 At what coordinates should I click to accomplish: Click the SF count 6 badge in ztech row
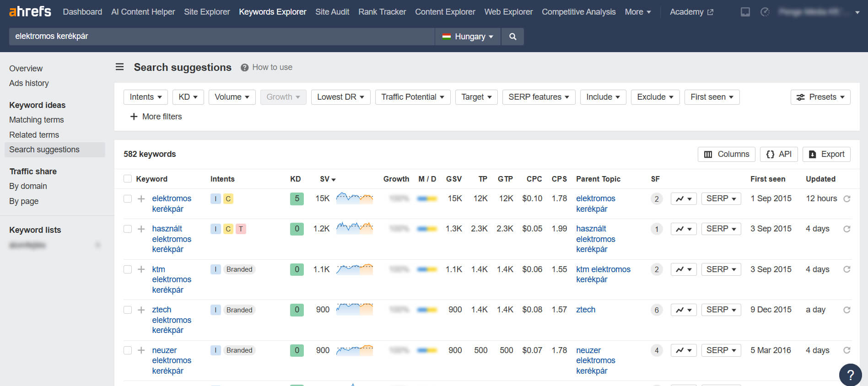(x=657, y=310)
